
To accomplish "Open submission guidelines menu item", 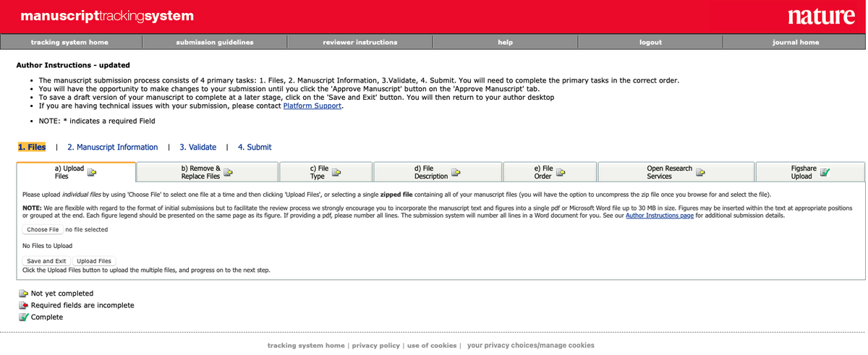I will click(x=215, y=42).
